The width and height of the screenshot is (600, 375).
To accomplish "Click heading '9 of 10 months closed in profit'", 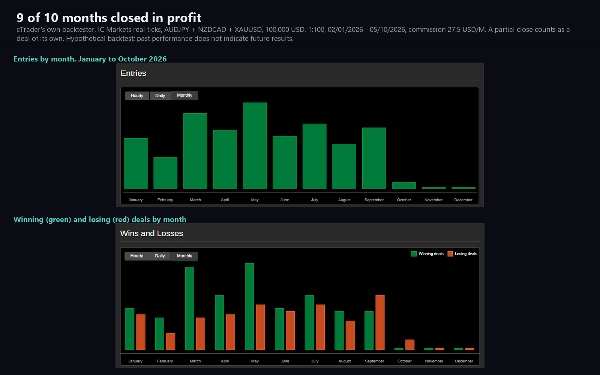I will pos(109,18).
